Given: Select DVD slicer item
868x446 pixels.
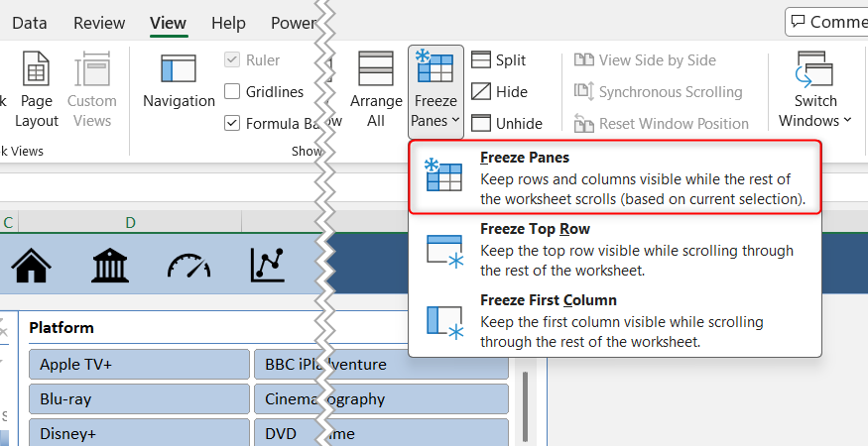Looking at the screenshot, I should point(288,433).
